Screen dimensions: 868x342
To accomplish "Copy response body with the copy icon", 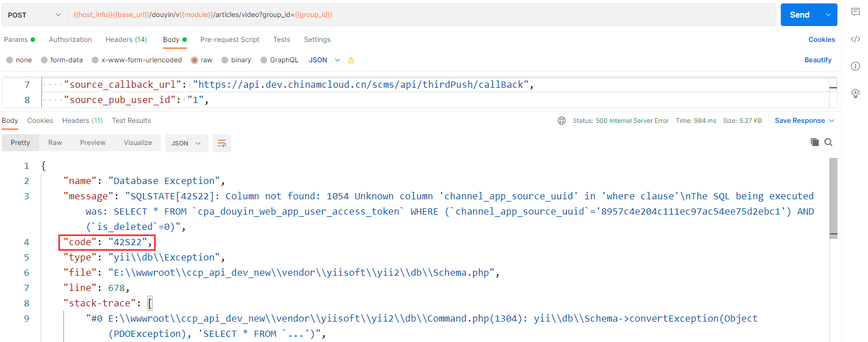I will (815, 143).
